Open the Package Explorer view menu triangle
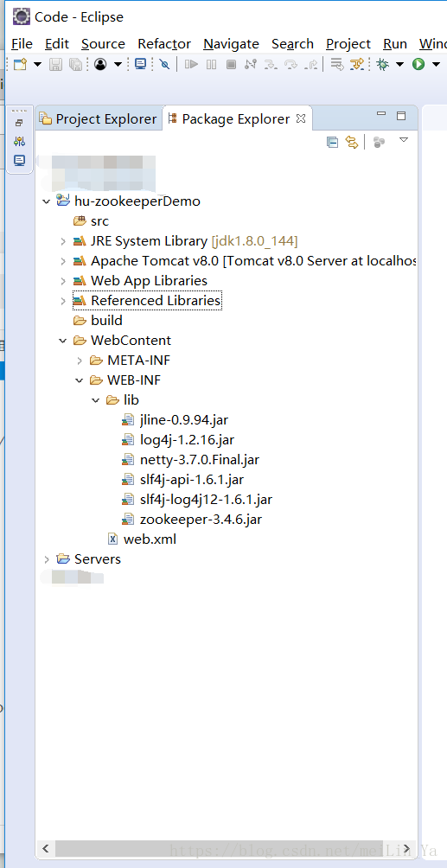This screenshot has width=447, height=868. point(403,140)
